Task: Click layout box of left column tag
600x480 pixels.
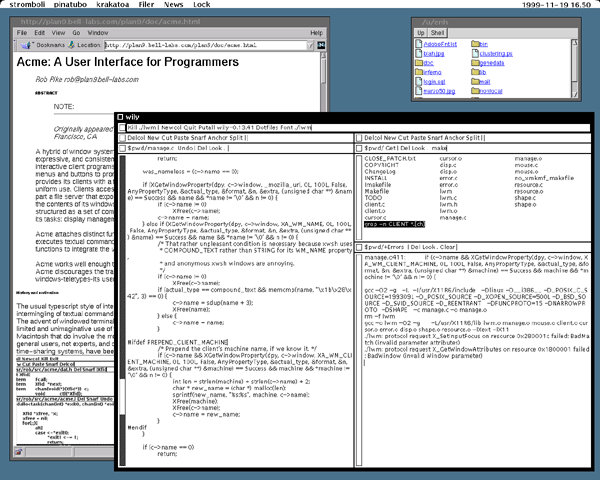Action: point(122,138)
